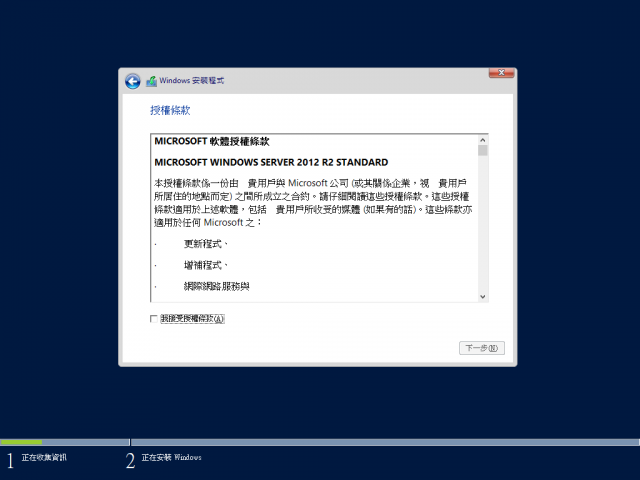The image size is (640, 480).
Task: Click the license paragraph starting 本授權條款
Action: click(x=313, y=203)
